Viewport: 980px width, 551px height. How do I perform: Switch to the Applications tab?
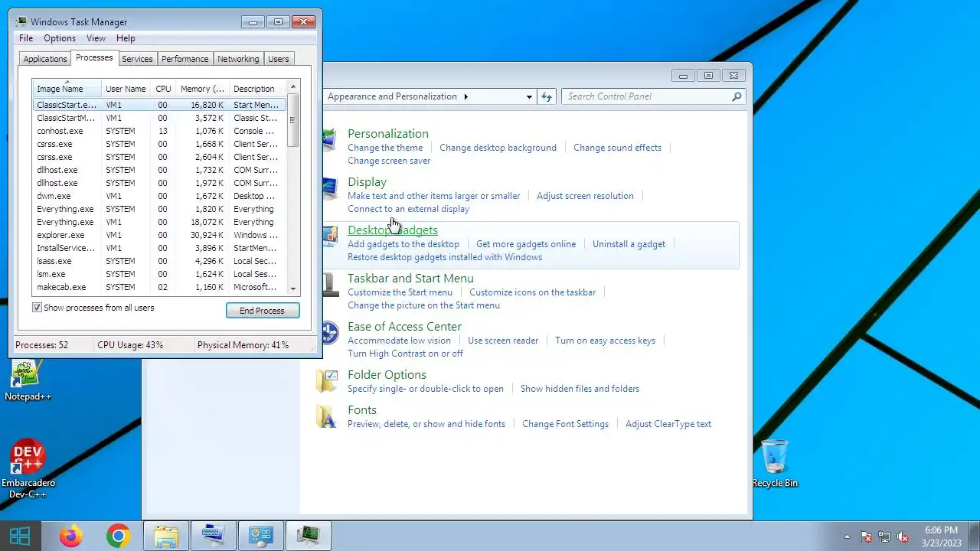pyautogui.click(x=45, y=59)
